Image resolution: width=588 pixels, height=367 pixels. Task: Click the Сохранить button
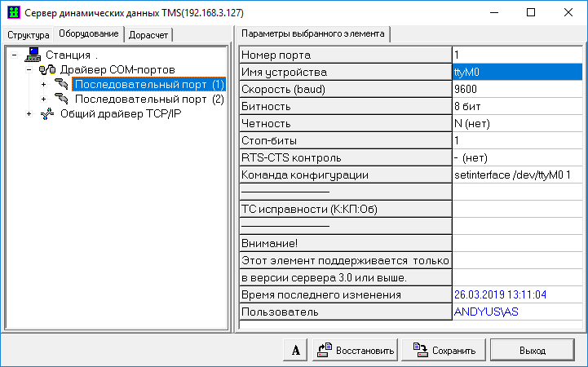(x=444, y=350)
